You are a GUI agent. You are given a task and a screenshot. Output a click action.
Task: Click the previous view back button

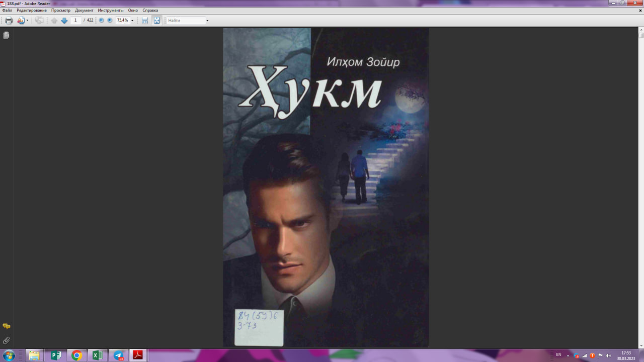click(38, 20)
